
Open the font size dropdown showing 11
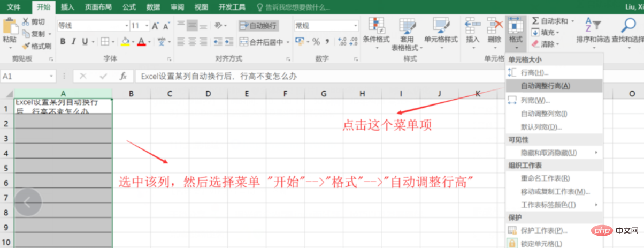tap(147, 26)
